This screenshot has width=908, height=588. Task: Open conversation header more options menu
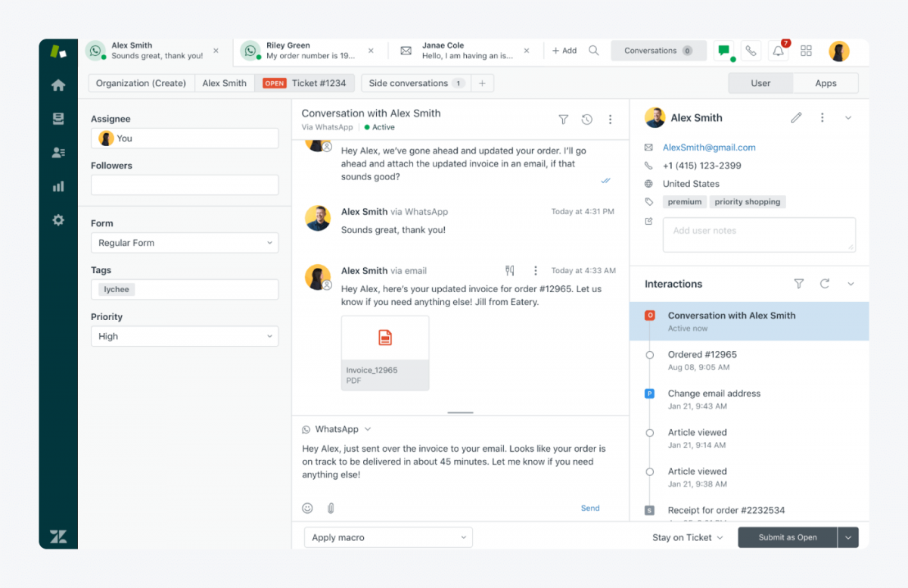pos(611,120)
